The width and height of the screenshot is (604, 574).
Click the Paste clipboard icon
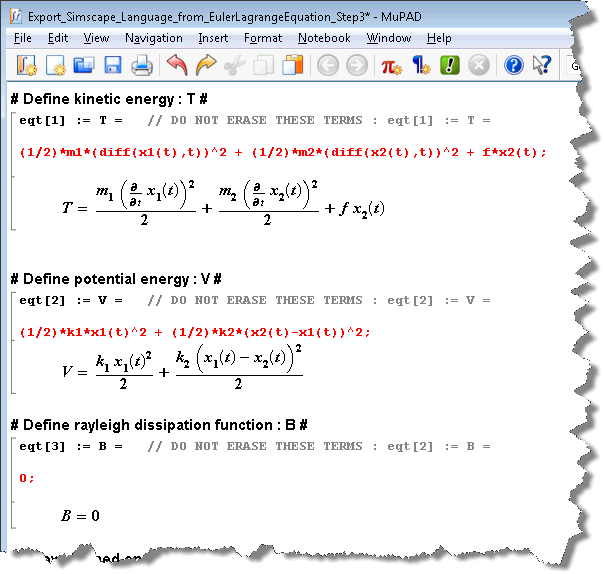[x=293, y=66]
